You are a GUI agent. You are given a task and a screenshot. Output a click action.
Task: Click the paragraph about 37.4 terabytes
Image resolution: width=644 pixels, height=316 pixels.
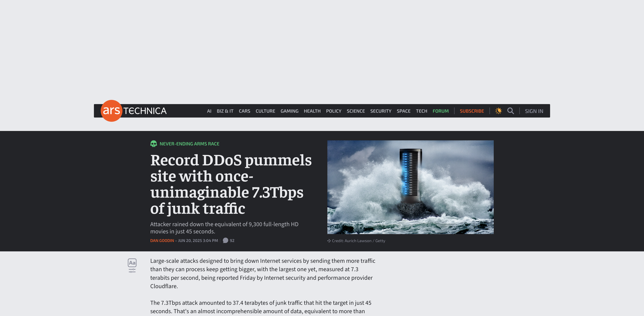[x=261, y=307]
